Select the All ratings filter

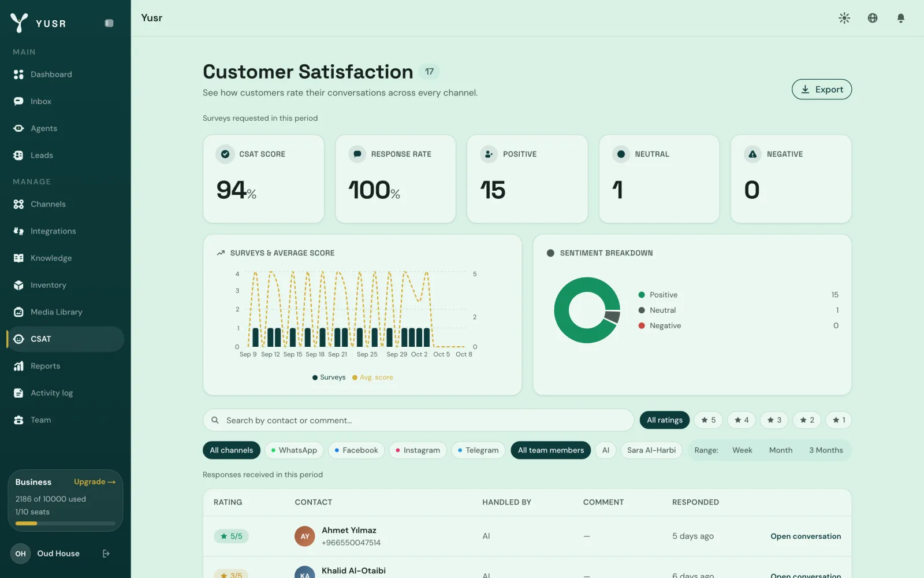click(665, 420)
